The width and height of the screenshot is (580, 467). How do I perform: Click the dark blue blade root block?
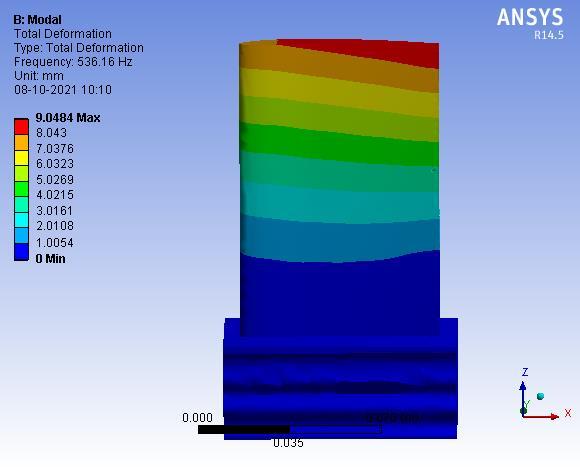click(340, 379)
